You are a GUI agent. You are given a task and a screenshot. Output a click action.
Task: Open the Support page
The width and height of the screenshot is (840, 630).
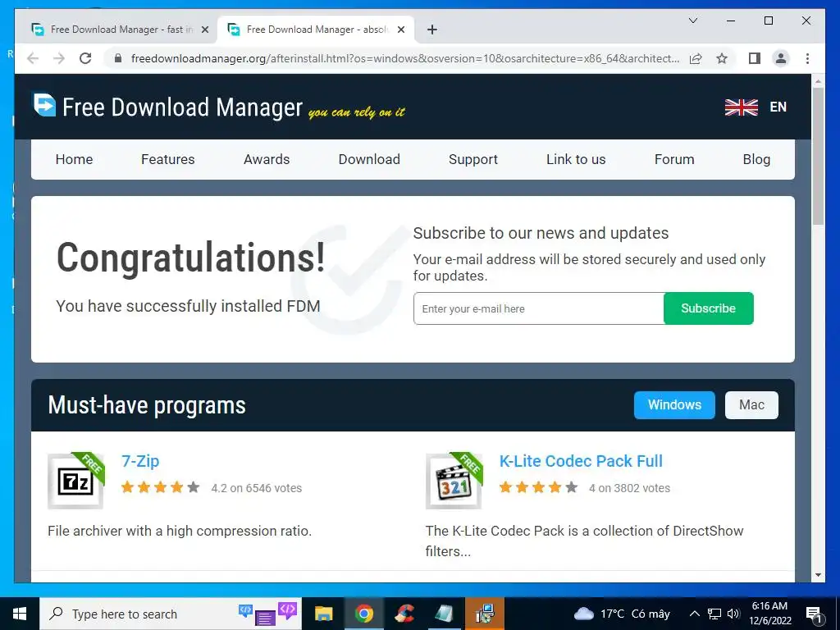(473, 159)
